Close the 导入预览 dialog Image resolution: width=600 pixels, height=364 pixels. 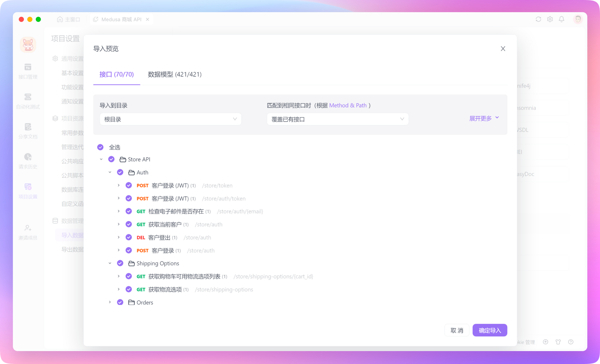pyautogui.click(x=503, y=49)
